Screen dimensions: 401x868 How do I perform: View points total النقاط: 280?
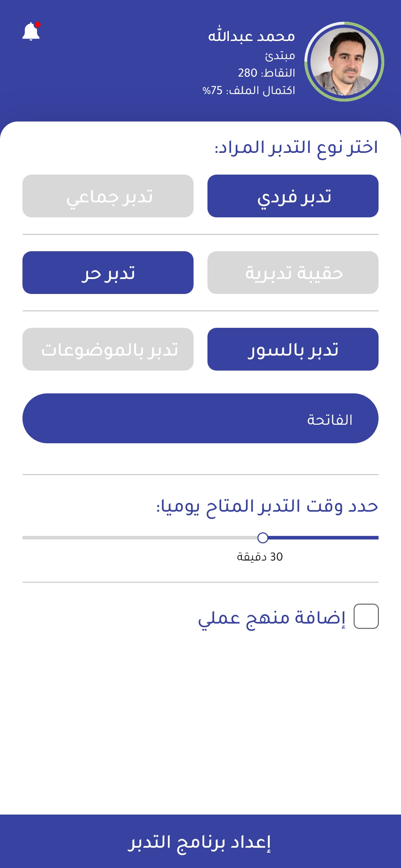pos(267,73)
